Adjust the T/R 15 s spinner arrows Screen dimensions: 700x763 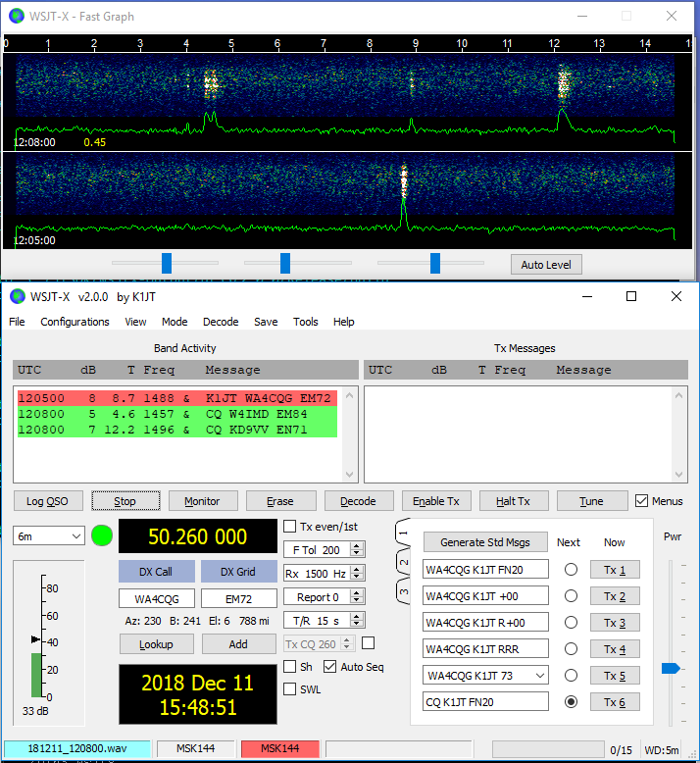(x=357, y=621)
